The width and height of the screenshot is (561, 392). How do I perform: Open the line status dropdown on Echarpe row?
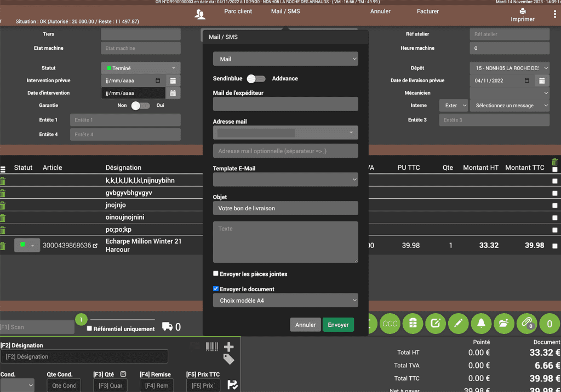(27, 245)
